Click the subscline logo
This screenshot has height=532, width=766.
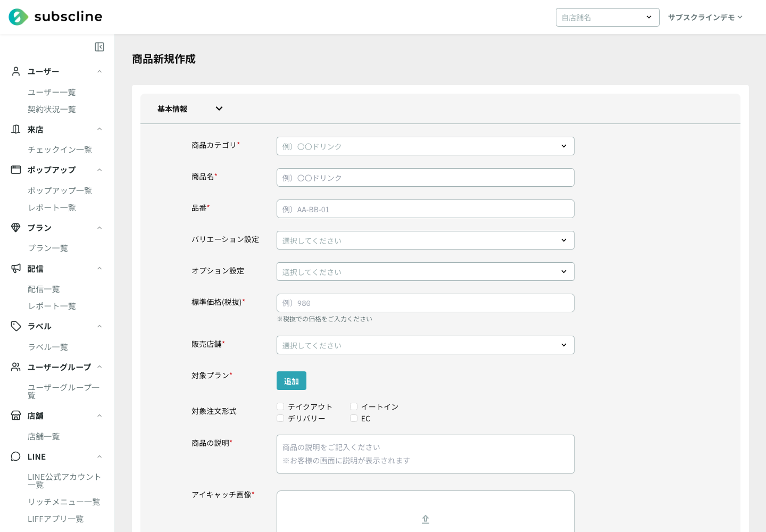pos(55,17)
